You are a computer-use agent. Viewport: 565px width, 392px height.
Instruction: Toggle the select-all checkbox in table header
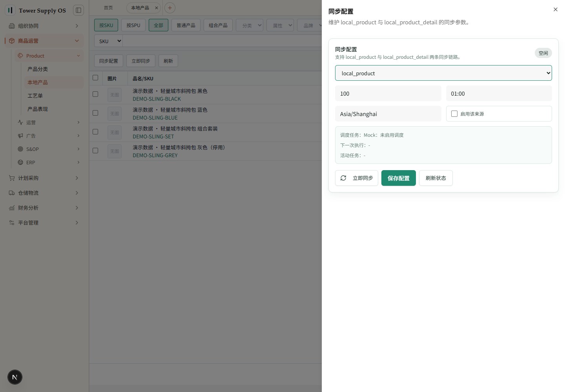click(x=95, y=78)
